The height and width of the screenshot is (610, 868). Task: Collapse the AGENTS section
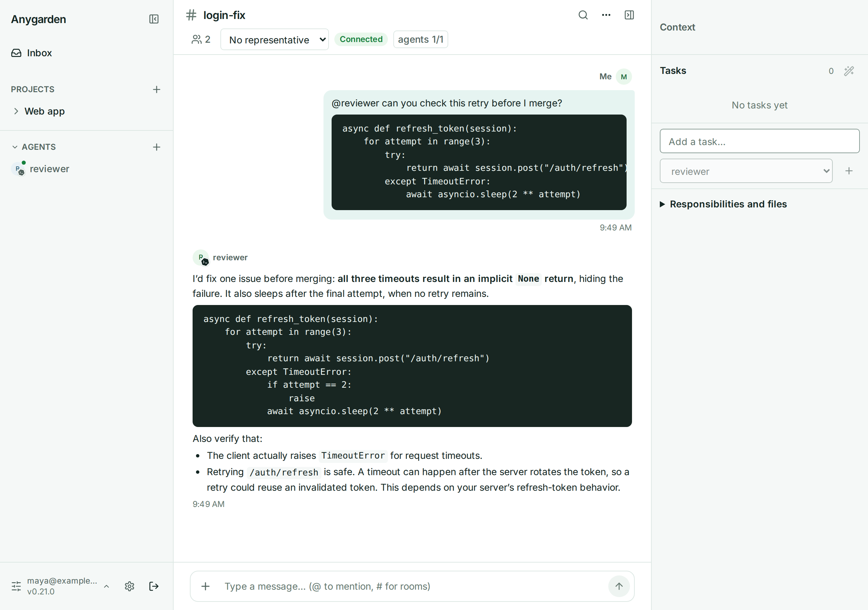click(x=15, y=147)
